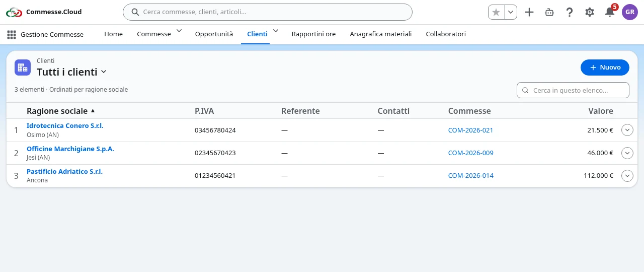Click the Clienti building icon
This screenshot has width=644, height=272.
point(23,67)
